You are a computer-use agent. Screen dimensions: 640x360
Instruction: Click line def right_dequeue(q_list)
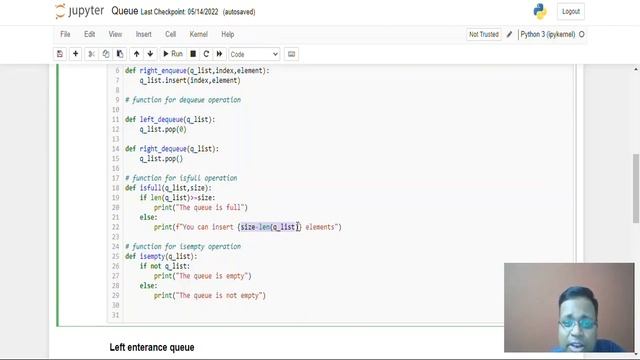172,149
